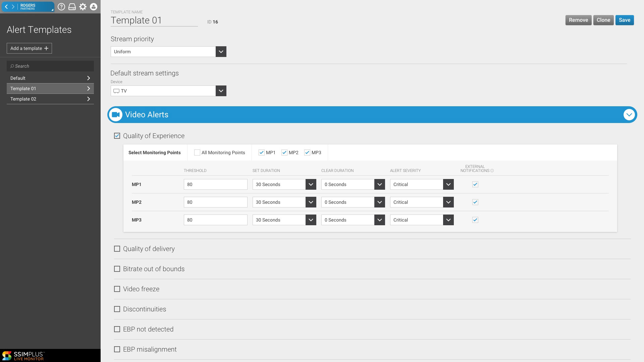The height and width of the screenshot is (362, 644).
Task: Click the back navigation arrow icon
Action: (x=6, y=7)
